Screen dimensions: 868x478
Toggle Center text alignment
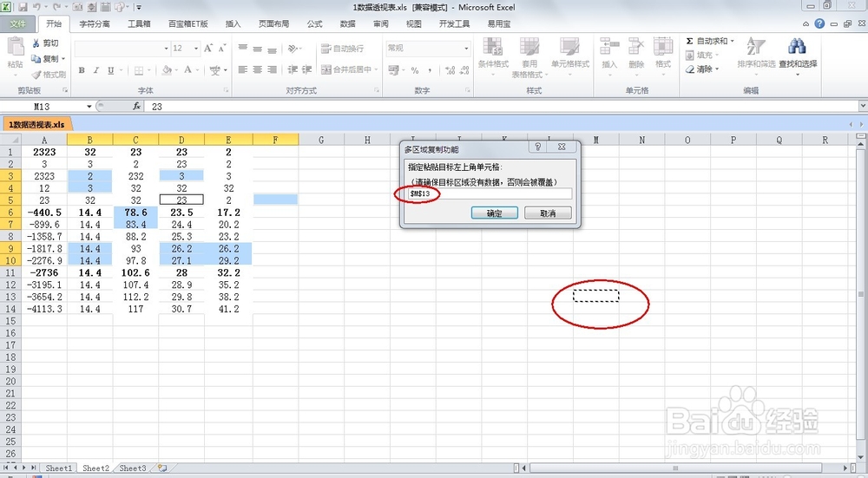point(258,69)
